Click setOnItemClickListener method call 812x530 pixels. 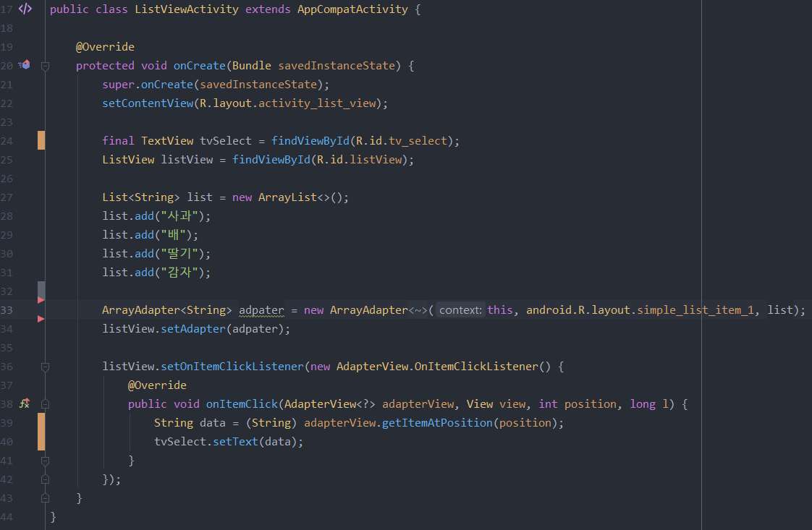coord(232,367)
